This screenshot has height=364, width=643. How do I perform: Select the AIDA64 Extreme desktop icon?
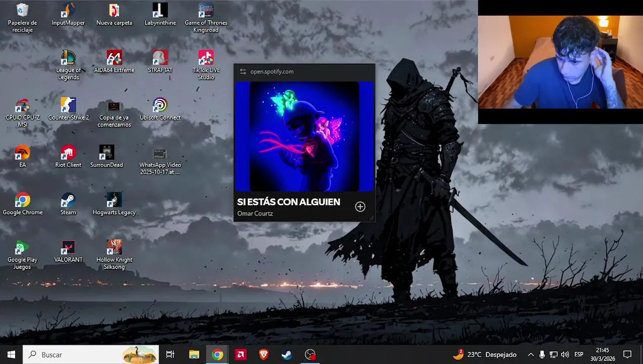[114, 62]
